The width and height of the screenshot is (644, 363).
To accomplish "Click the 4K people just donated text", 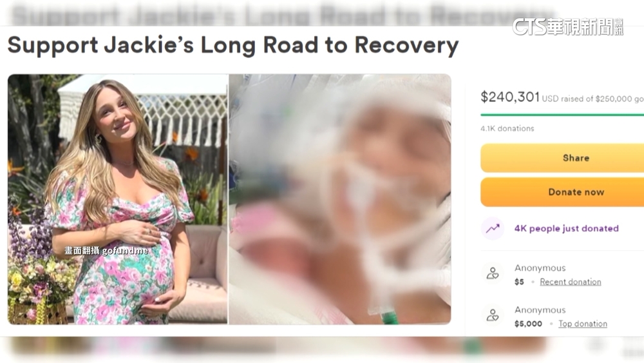I will point(566,229).
